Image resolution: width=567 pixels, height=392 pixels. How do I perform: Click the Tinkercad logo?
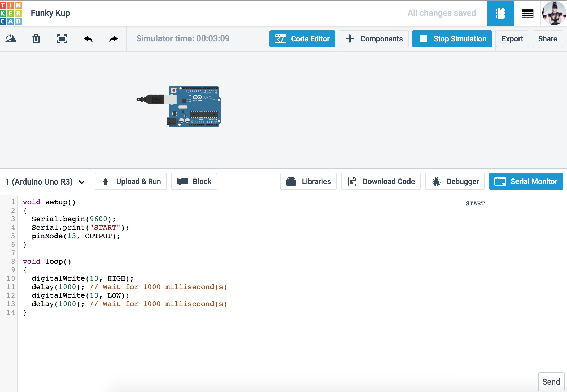[11, 13]
